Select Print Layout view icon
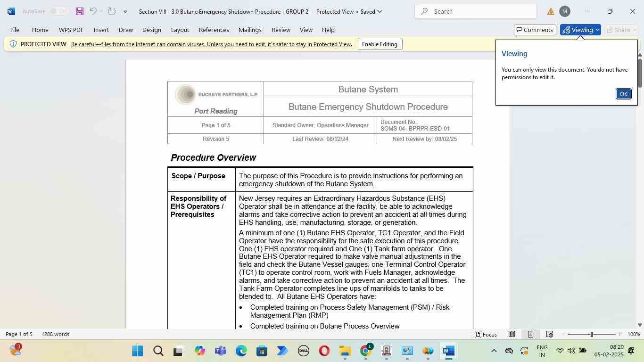The height and width of the screenshot is (362, 644). [530, 334]
